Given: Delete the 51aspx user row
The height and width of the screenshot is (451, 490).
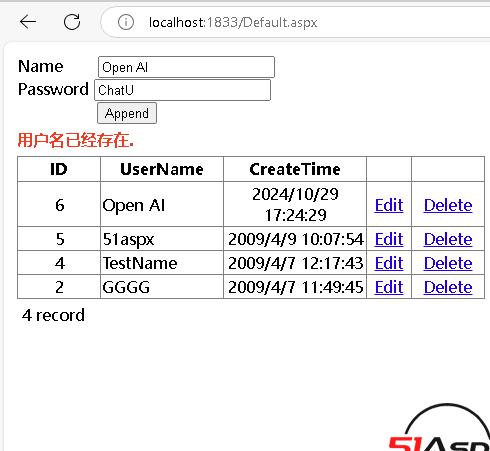Looking at the screenshot, I should (x=448, y=239).
